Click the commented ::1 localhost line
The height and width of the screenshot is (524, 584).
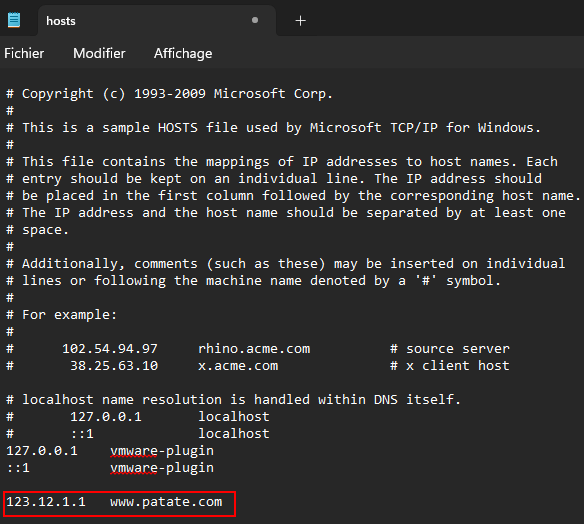[x=138, y=434]
